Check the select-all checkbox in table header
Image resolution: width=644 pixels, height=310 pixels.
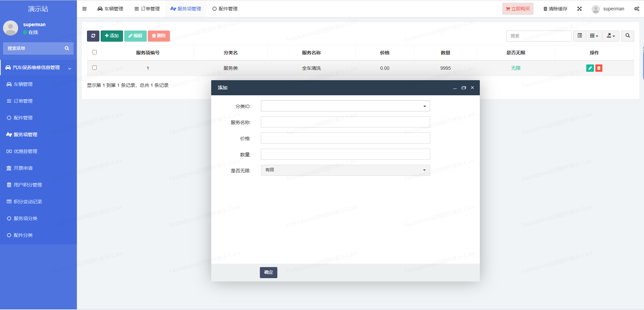click(x=94, y=52)
